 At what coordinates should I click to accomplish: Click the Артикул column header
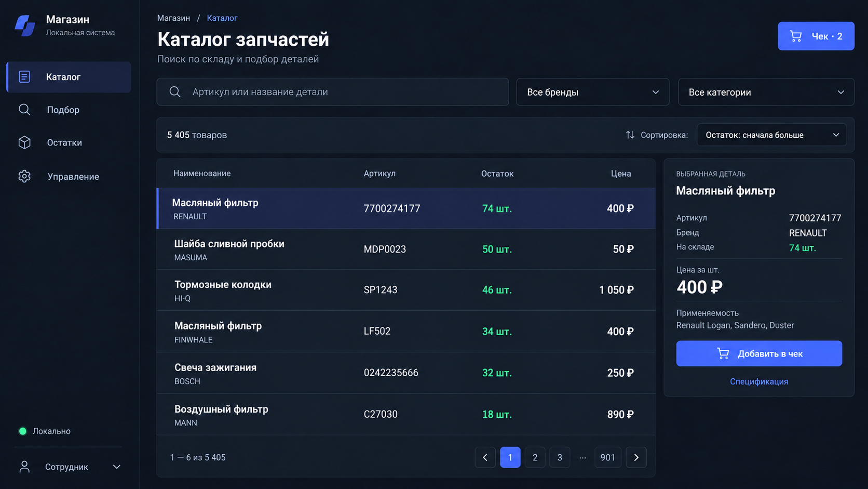pos(379,174)
